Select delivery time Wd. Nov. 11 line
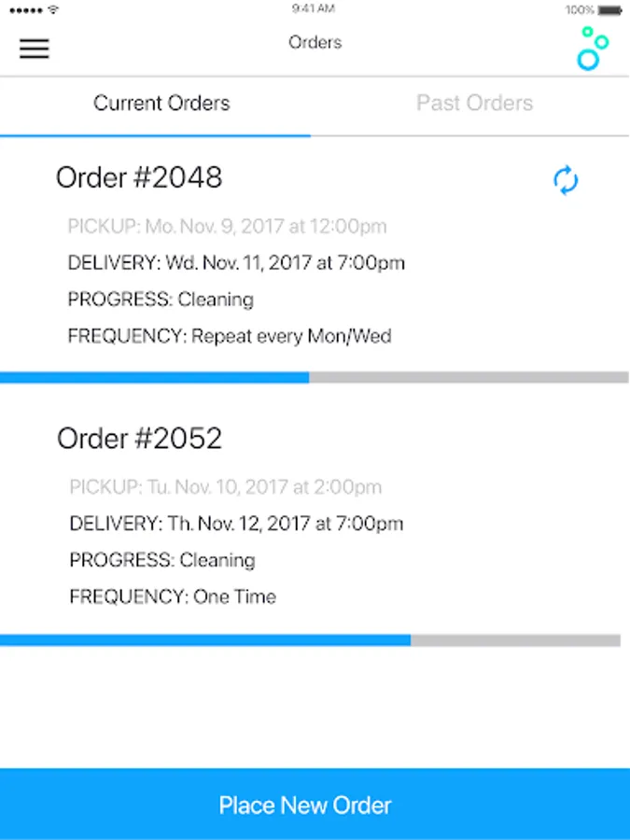Screen dimensions: 630x840 point(236,263)
